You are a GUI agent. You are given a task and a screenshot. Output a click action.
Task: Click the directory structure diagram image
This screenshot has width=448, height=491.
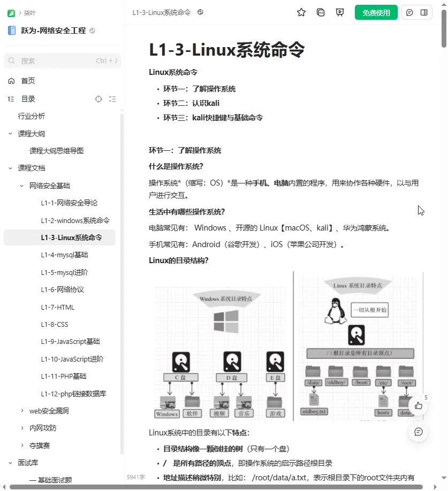pyautogui.click(x=286, y=346)
